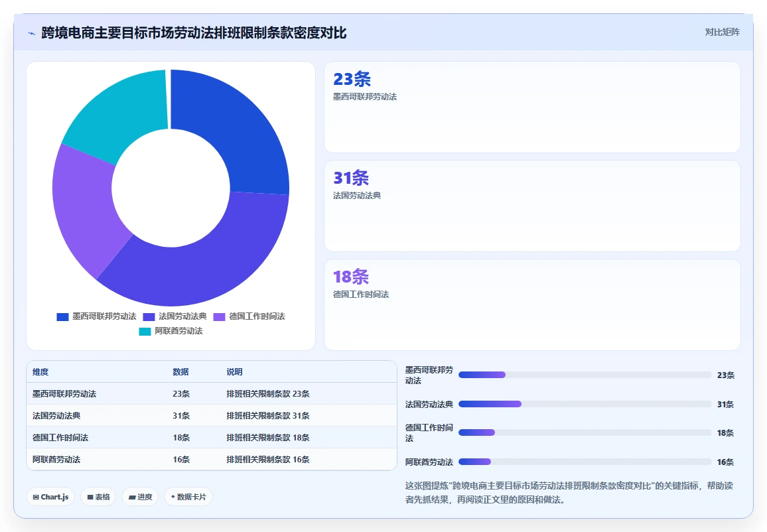Click the 31条 value beside progress bar
Image resolution: width=767 pixels, height=532 pixels.
(x=725, y=405)
